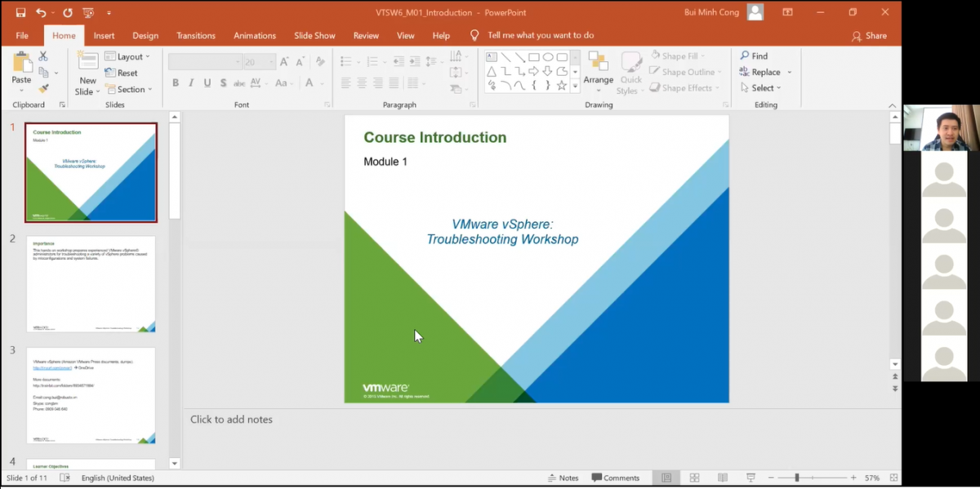Fit slide to current window
980x489 pixels.
[893, 478]
